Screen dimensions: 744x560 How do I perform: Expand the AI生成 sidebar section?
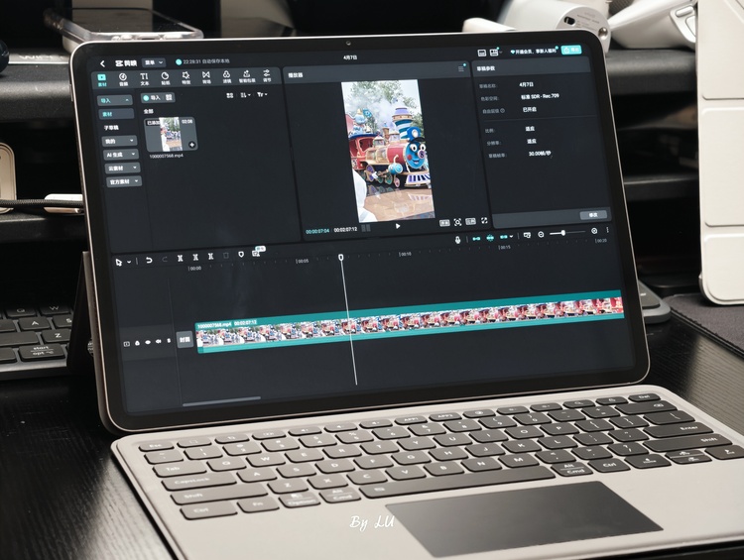[122, 155]
